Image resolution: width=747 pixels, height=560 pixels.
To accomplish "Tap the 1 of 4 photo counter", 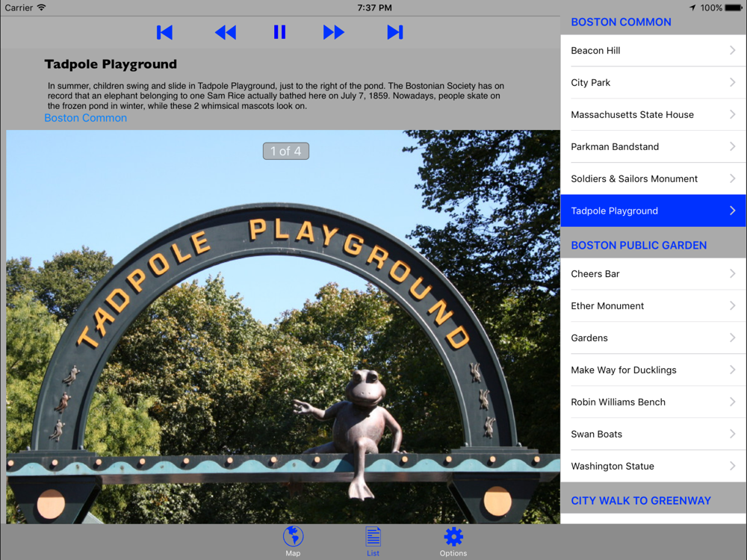I will pyautogui.click(x=286, y=151).
